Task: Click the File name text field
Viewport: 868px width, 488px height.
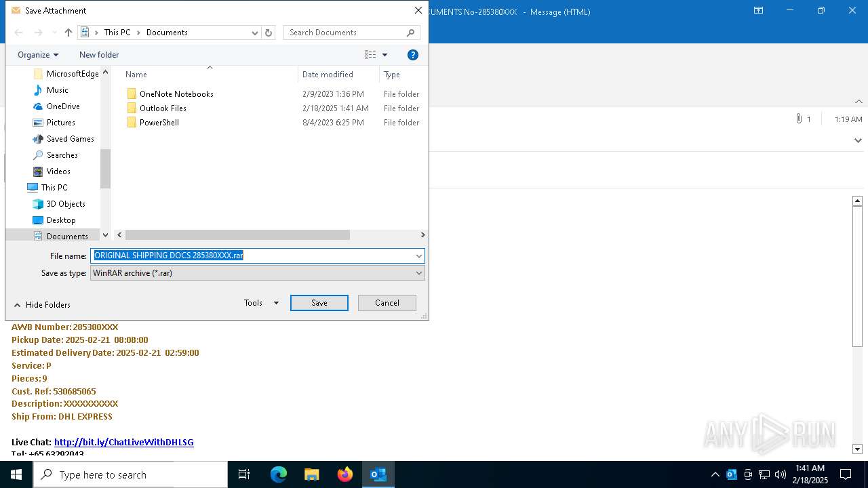Action: pyautogui.click(x=252, y=256)
